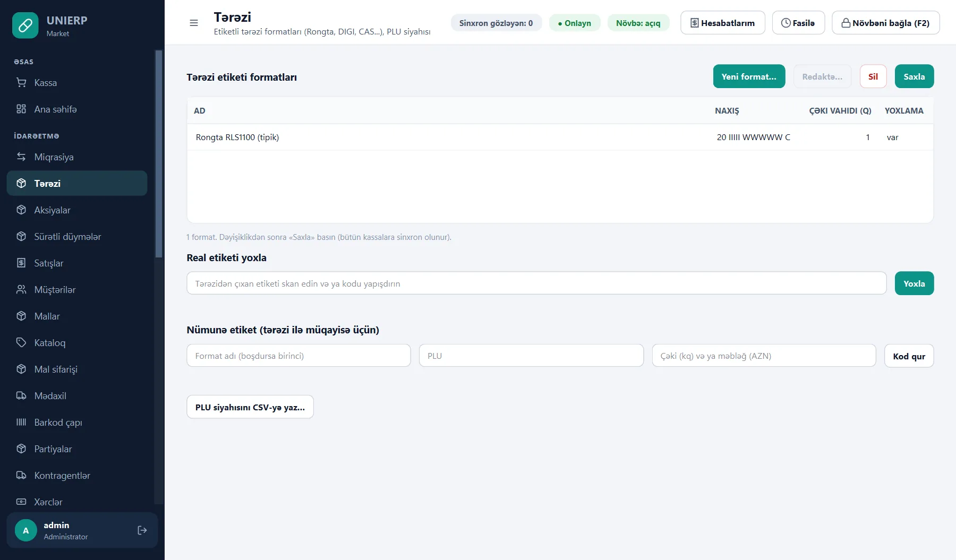
Task: Click the Onlayn status badge
Action: pyautogui.click(x=575, y=23)
